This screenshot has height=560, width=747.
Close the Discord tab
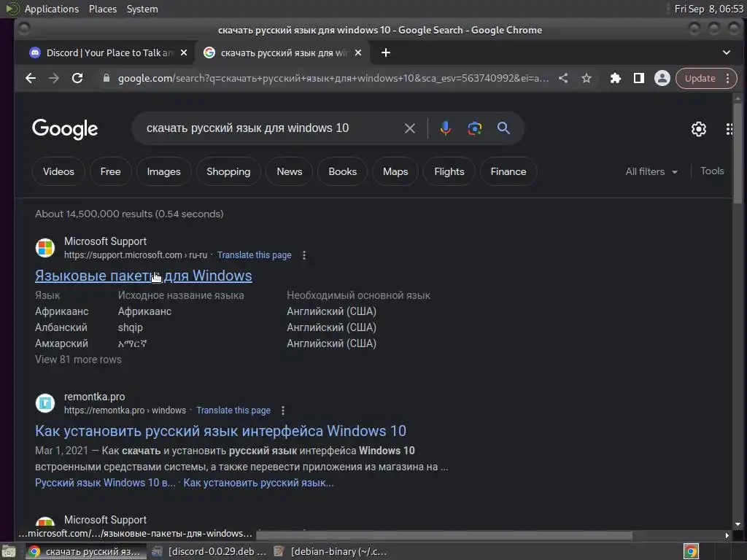tap(184, 52)
